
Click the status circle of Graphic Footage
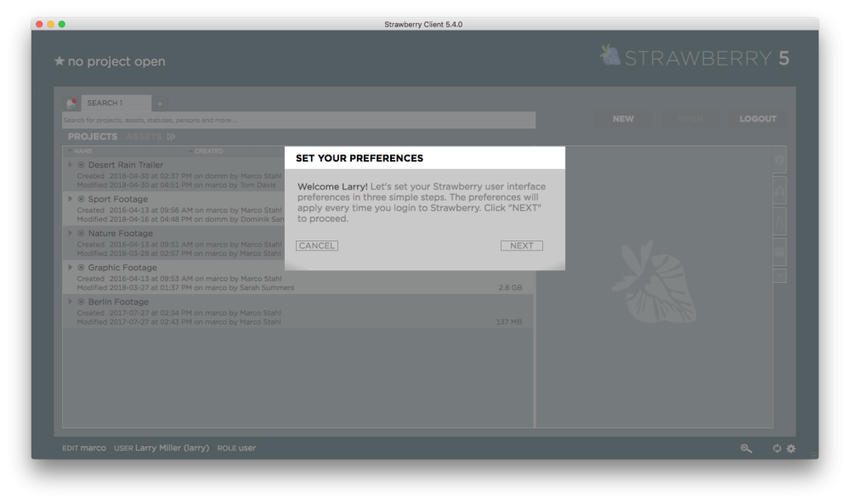(x=82, y=267)
